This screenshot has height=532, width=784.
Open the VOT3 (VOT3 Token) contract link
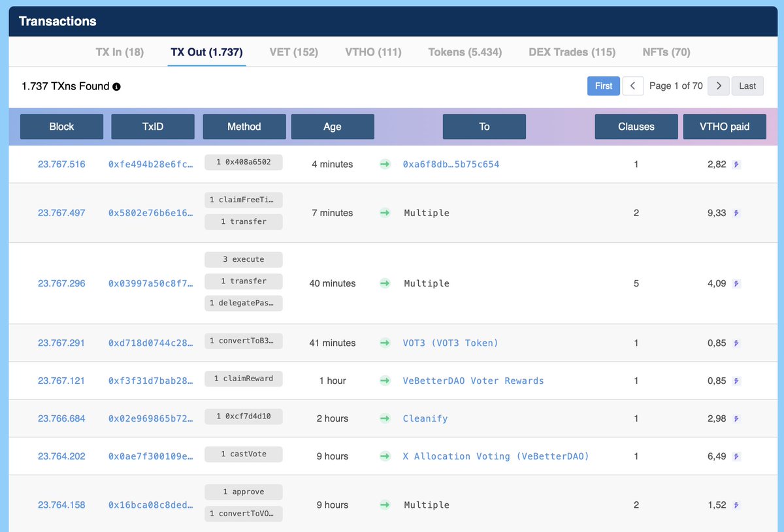(451, 343)
